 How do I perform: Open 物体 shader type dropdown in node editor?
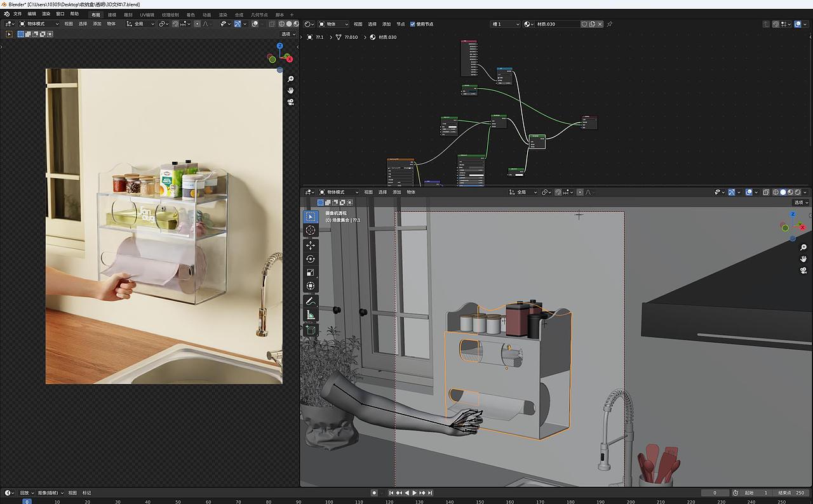[334, 24]
